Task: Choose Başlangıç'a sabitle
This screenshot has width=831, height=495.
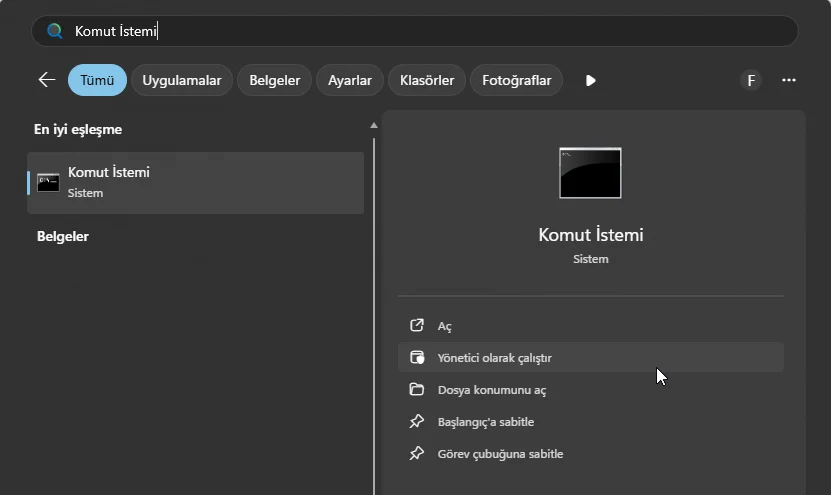Action: (x=591, y=421)
